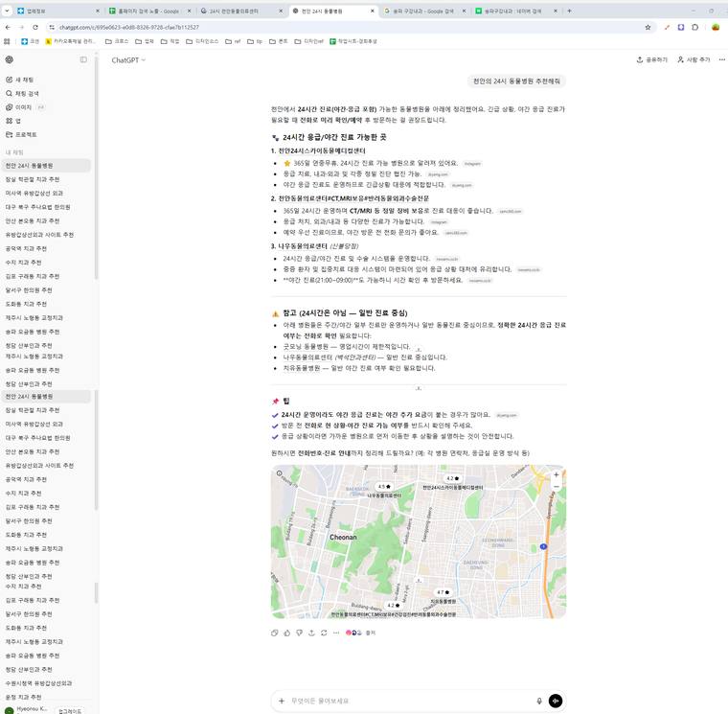This screenshot has width=728, height=714.
Task: Open 운정 치과 추천 chat
Action: pos(23,698)
